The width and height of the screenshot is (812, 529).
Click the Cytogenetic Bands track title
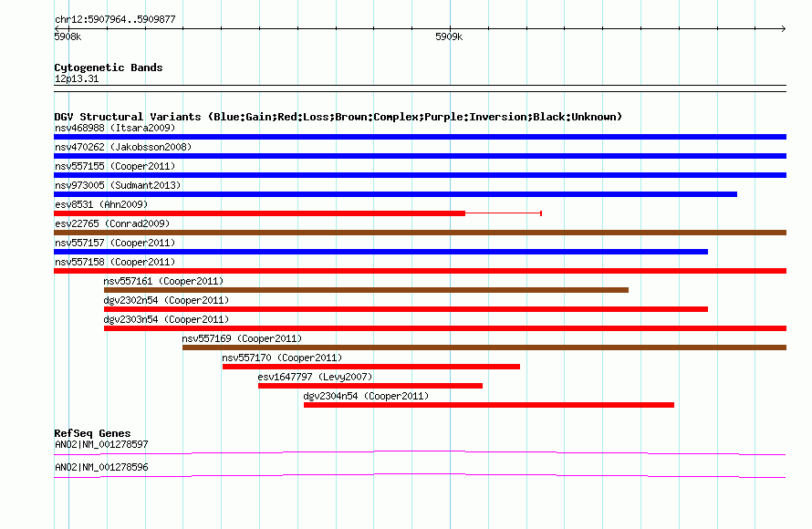[x=109, y=67]
